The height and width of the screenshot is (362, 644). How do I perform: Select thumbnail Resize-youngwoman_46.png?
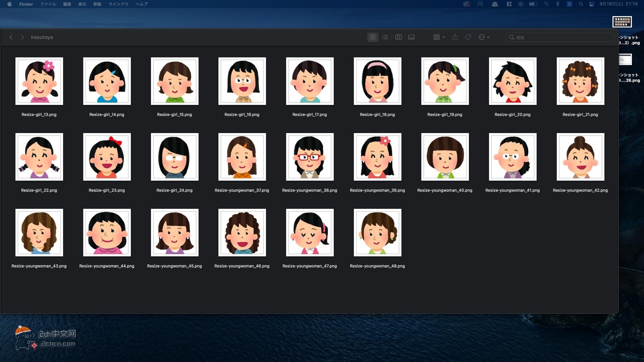[x=242, y=232]
